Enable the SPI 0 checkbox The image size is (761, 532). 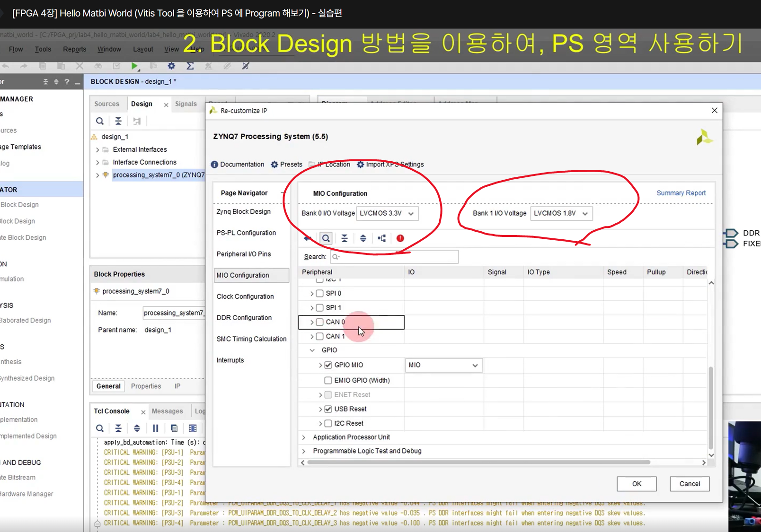coord(320,294)
